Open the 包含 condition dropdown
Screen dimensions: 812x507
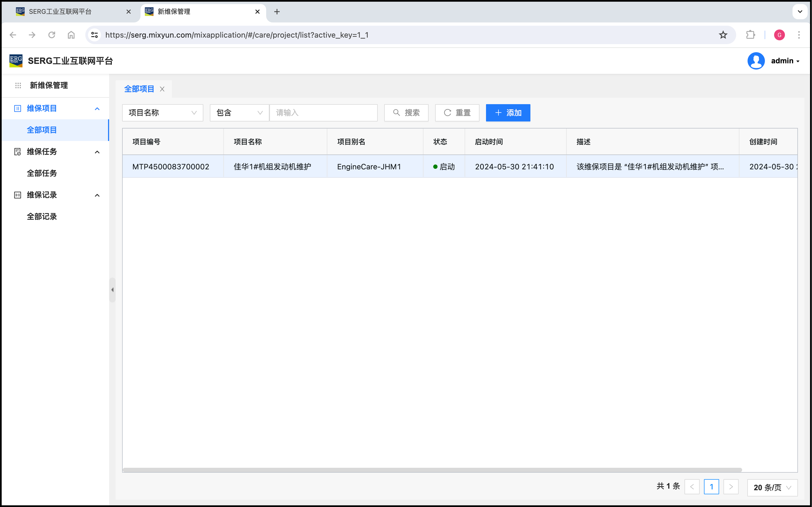coord(239,113)
